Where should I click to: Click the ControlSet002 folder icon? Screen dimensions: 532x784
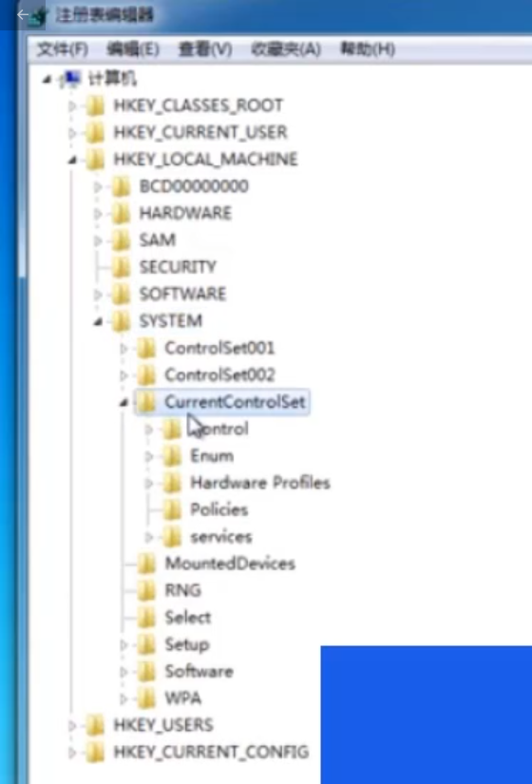146,375
